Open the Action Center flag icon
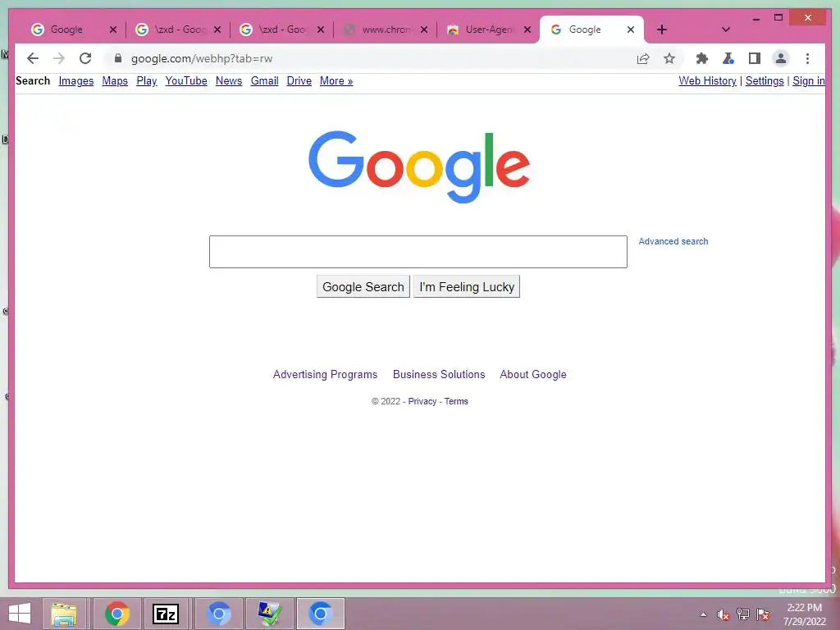Image resolution: width=840 pixels, height=630 pixels. click(763, 614)
